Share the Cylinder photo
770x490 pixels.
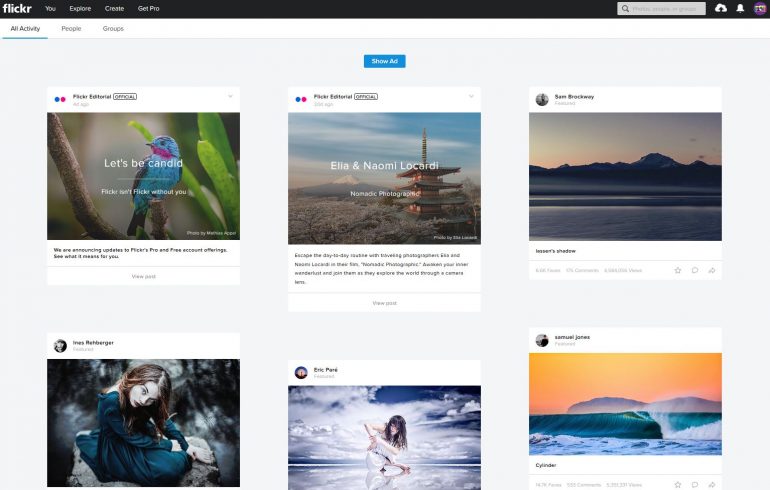point(712,484)
